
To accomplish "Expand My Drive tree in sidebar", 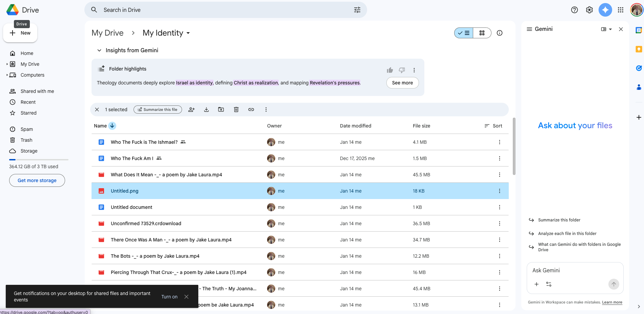I will tap(7, 64).
